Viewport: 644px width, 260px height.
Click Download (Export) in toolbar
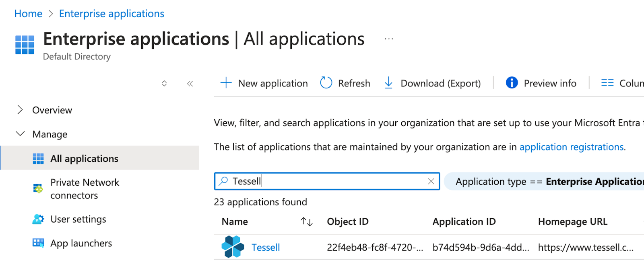[x=433, y=83]
